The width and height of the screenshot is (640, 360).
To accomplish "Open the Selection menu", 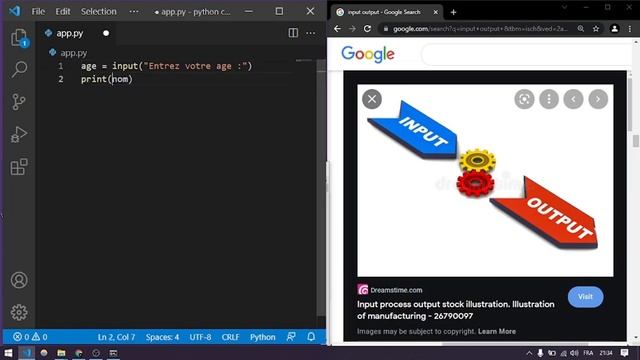I will click(x=98, y=11).
